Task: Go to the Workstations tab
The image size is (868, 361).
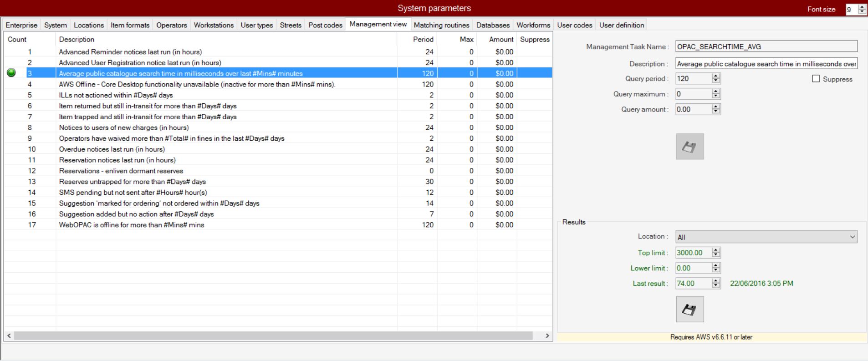Action: pos(214,25)
